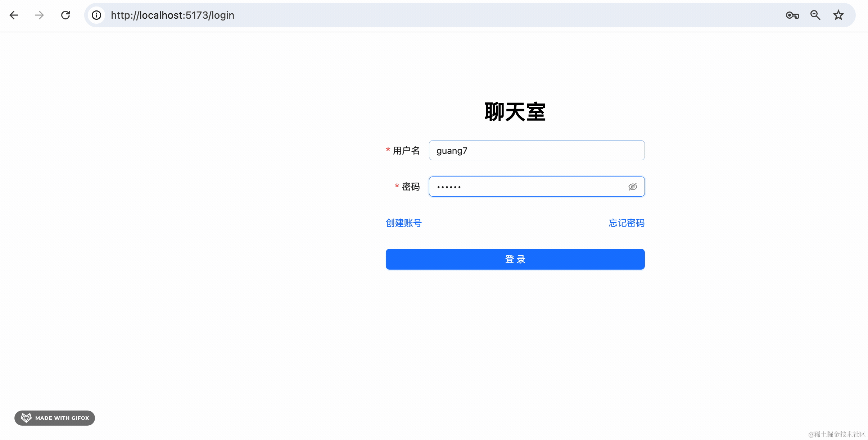Image resolution: width=868 pixels, height=440 pixels.
Task: Click the 稀土掘金技术社区 watermark text
Action: pos(837,434)
